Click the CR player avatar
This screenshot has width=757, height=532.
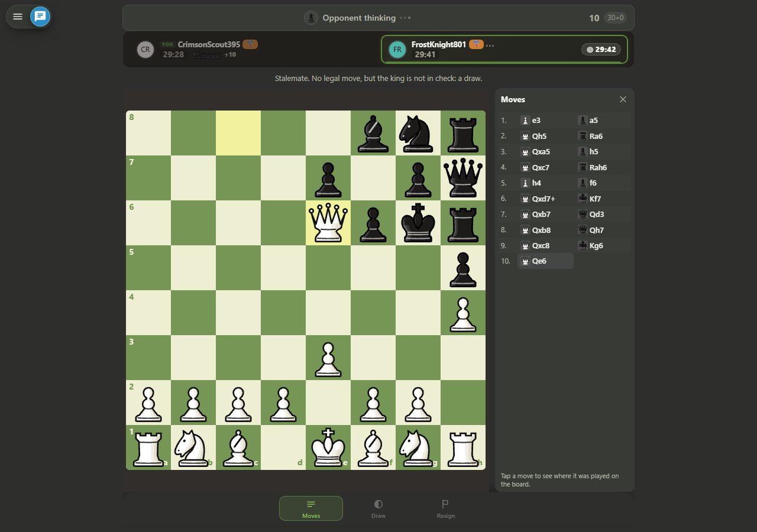(145, 50)
